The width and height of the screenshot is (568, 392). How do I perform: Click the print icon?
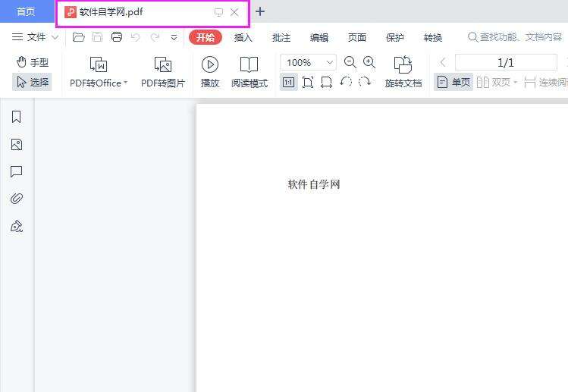coord(117,37)
